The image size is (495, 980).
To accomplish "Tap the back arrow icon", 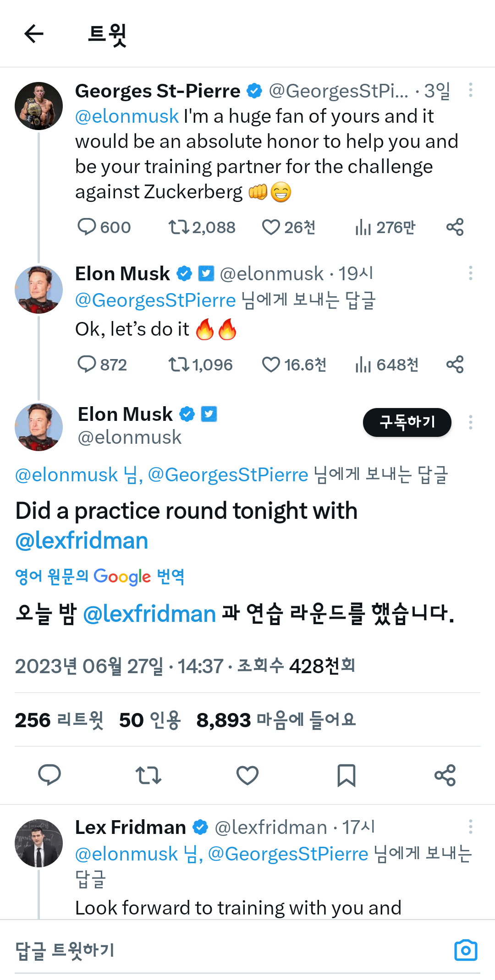I will 34,33.
